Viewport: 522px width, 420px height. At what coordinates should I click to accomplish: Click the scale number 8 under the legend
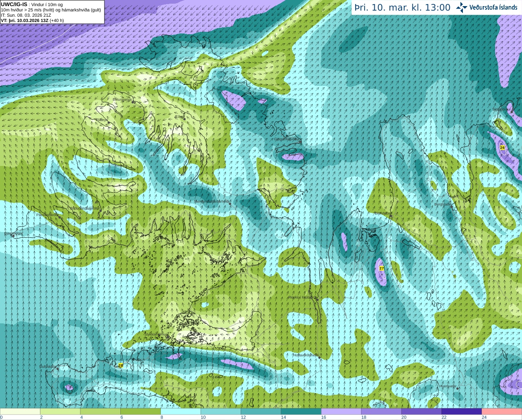coord(161,417)
